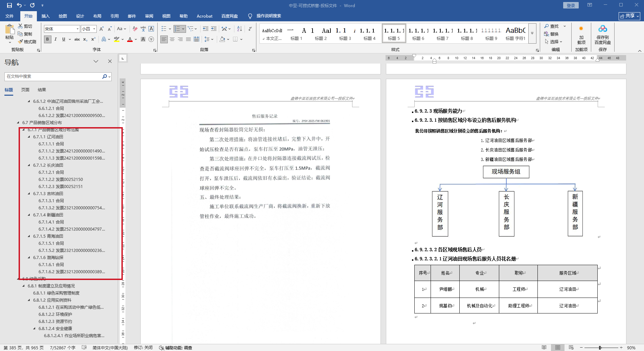Viewport: 644px width, 351px height.
Task: Click the 登录 sign-in button
Action: pyautogui.click(x=571, y=5)
